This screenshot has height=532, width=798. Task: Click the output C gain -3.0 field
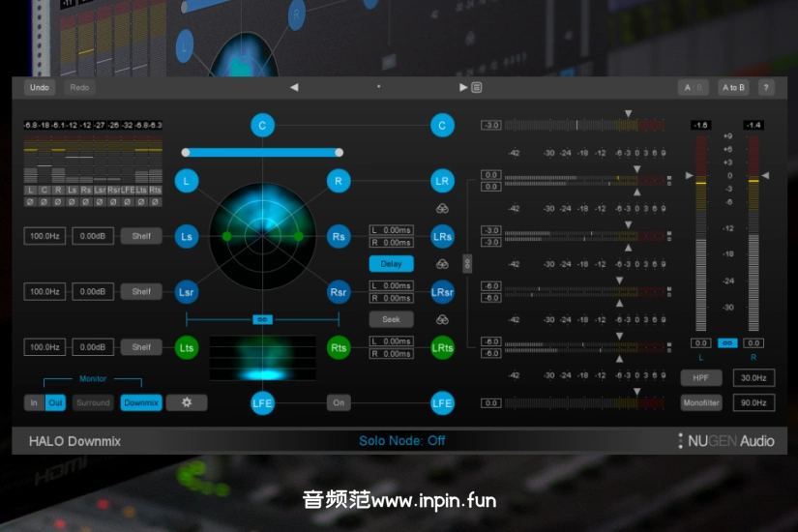491,125
